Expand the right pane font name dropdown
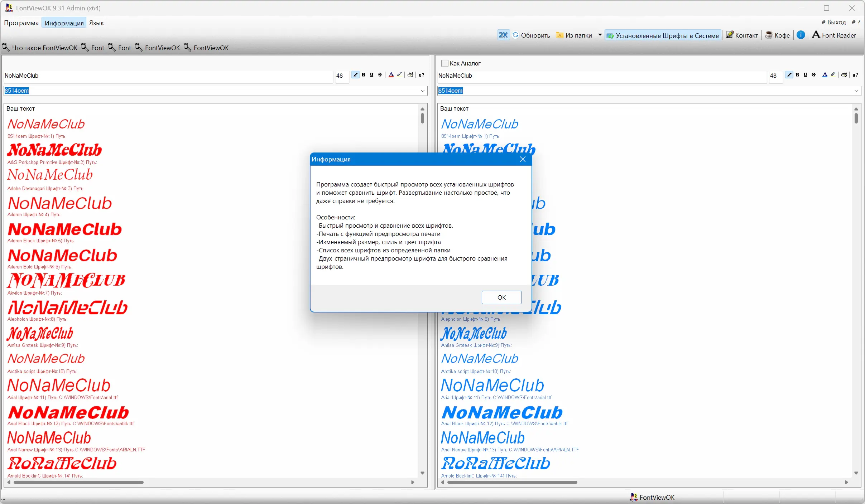865x504 pixels. click(x=856, y=91)
